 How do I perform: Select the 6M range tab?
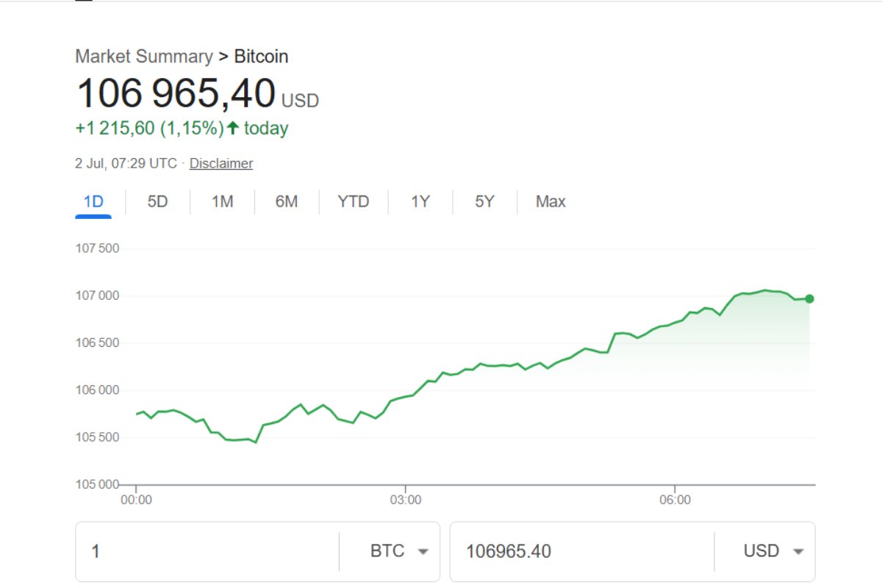[x=287, y=201]
